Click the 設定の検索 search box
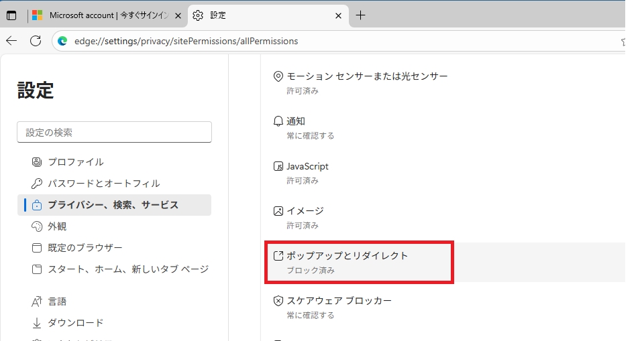The width and height of the screenshot is (644, 341). [114, 133]
